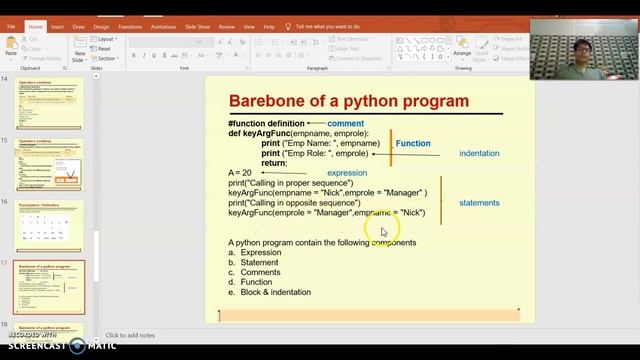The width and height of the screenshot is (640, 360).
Task: Click the Numbering list icon
Action: [276, 42]
